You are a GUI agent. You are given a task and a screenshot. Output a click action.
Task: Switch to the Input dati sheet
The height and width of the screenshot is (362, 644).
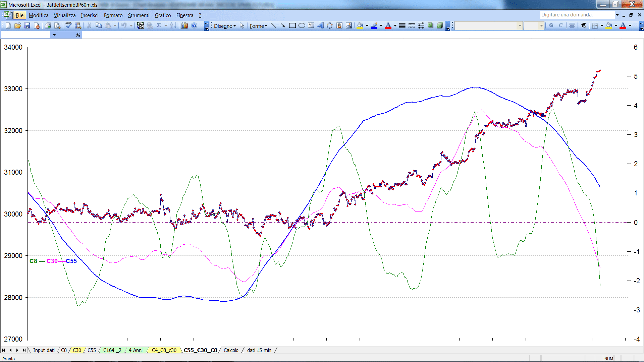(44, 350)
